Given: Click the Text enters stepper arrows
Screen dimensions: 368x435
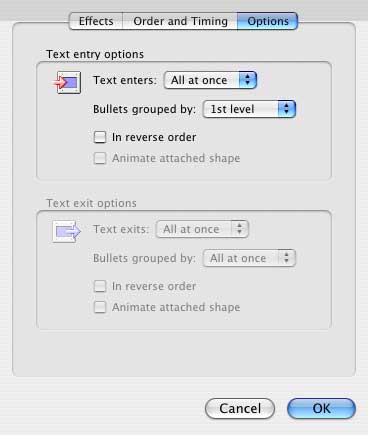Looking at the screenshot, I should pos(248,80).
